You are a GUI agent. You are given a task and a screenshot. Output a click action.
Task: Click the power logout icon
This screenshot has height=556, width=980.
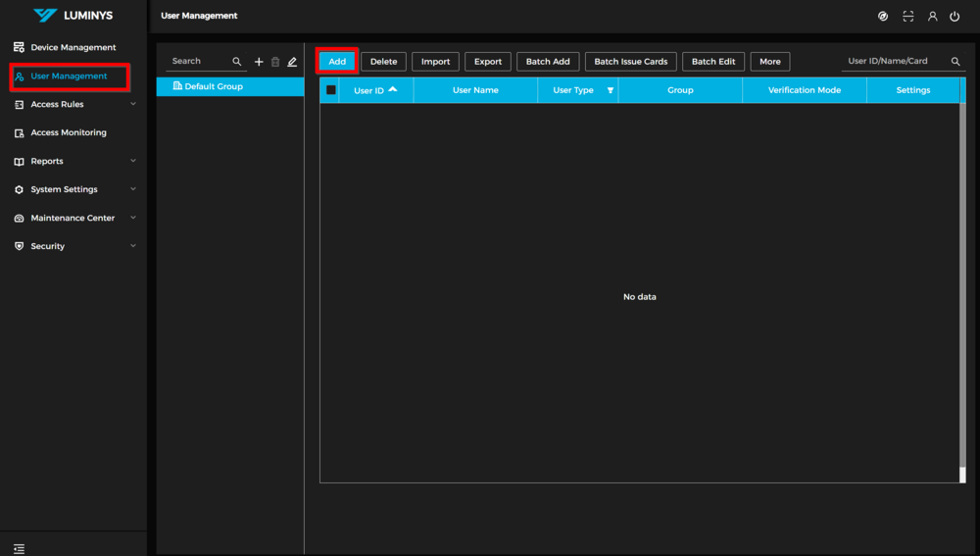pos(955,17)
